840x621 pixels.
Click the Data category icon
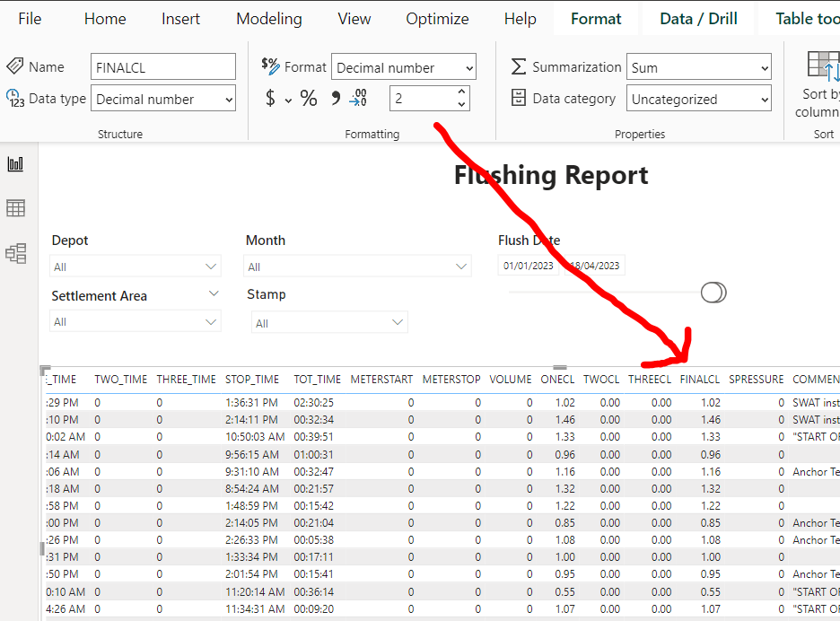click(x=519, y=98)
